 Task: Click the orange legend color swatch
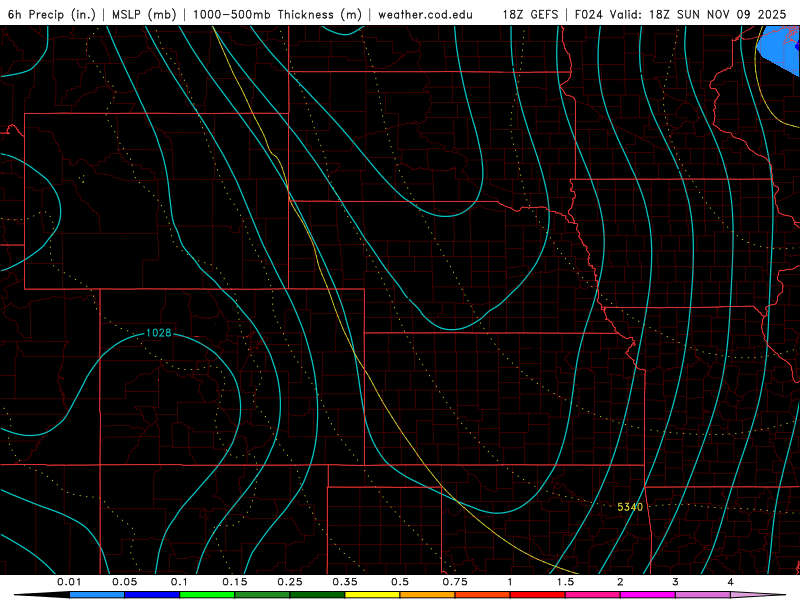pyautogui.click(x=428, y=595)
